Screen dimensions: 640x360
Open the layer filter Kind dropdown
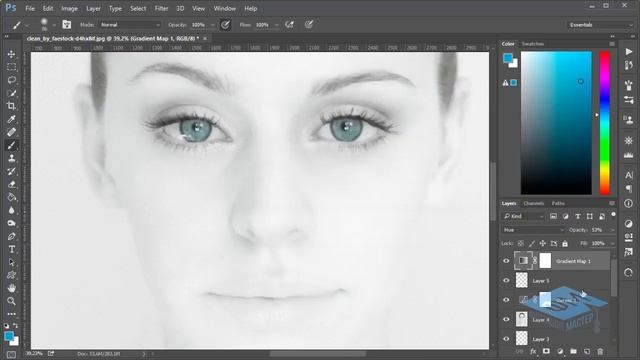coord(524,216)
